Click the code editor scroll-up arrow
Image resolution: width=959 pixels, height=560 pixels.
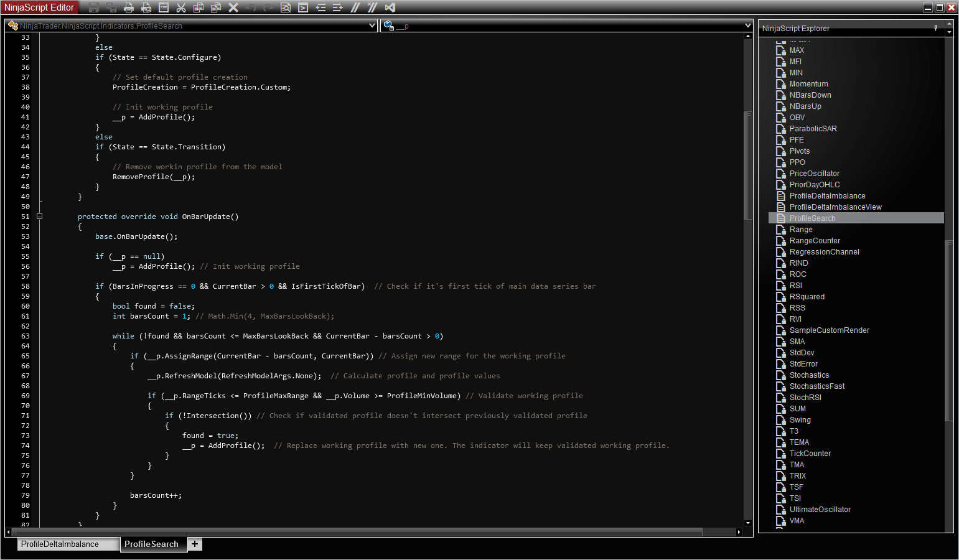point(748,36)
